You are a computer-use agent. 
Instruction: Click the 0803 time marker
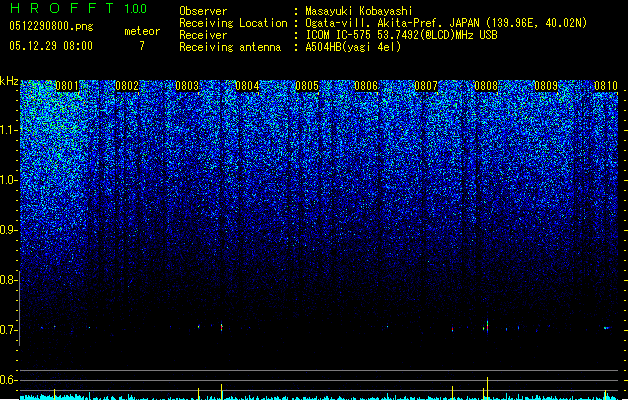click(x=187, y=86)
